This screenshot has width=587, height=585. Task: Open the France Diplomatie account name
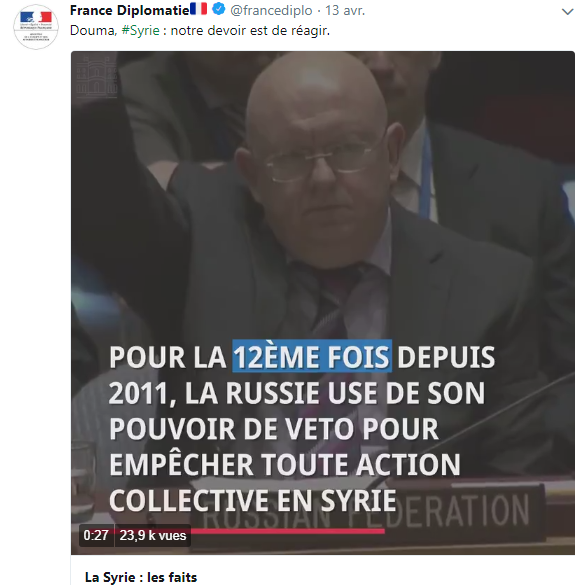pyautogui.click(x=130, y=10)
